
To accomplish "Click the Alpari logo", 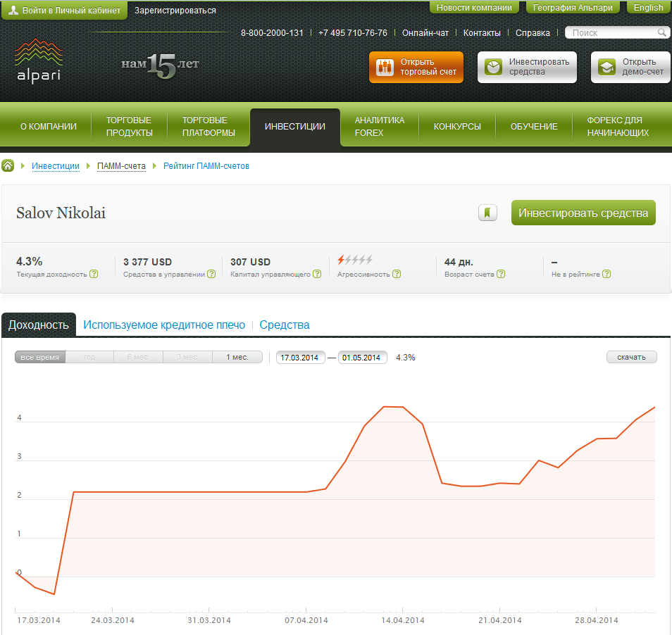I will tap(39, 61).
